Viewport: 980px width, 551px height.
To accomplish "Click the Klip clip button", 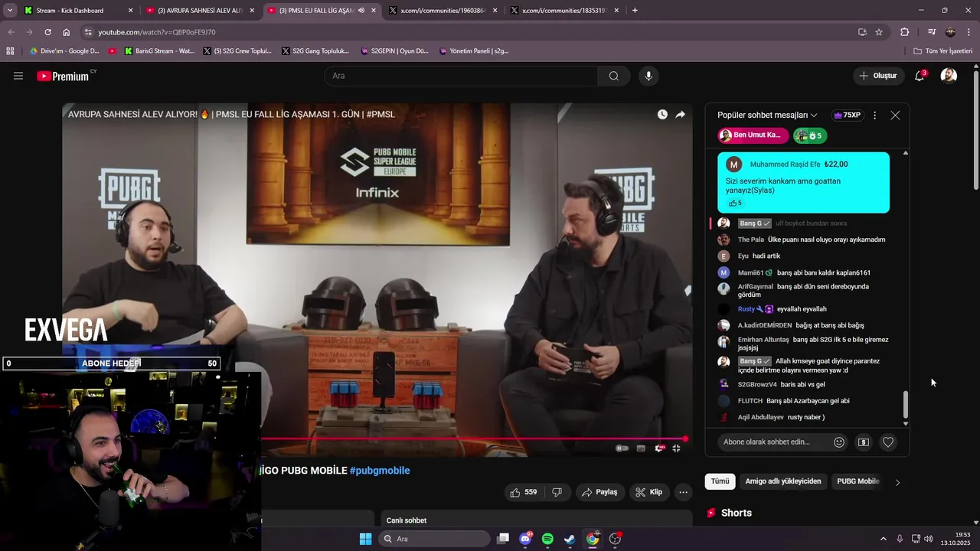I will [648, 492].
